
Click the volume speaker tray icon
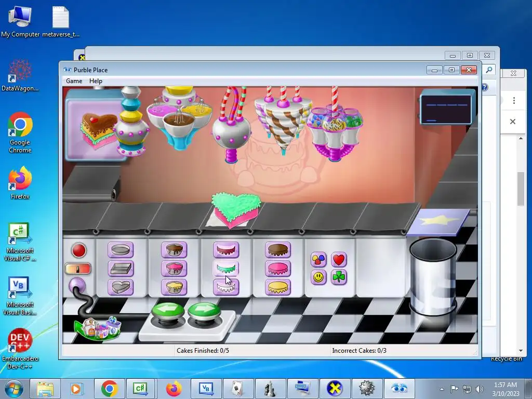tap(480, 389)
